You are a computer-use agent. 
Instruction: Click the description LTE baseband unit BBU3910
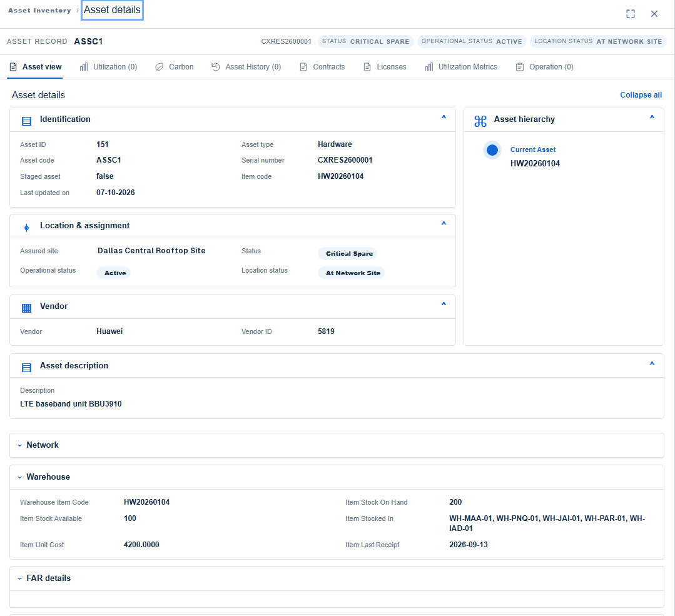pos(71,404)
